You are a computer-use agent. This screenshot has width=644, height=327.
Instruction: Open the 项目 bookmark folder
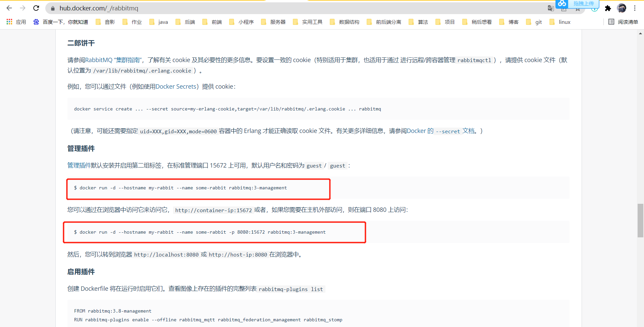coord(445,22)
